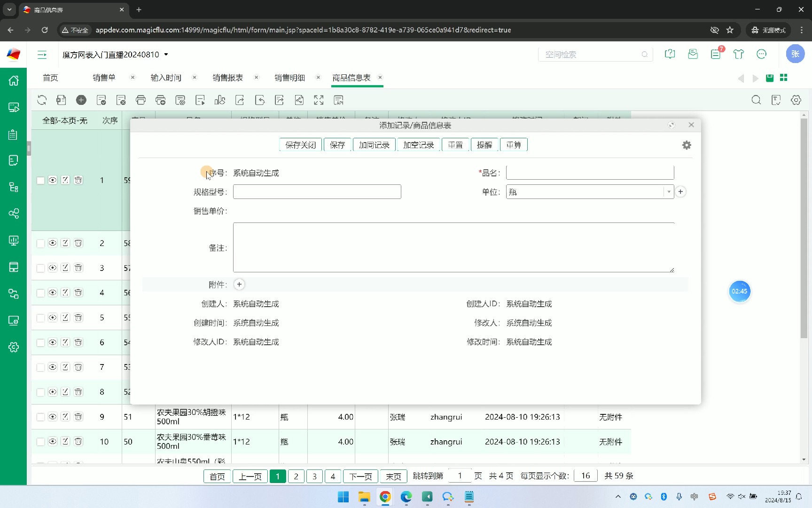The image size is (812, 508).
Task: Open the 单位 dropdown showing 瓶
Action: [x=590, y=191]
